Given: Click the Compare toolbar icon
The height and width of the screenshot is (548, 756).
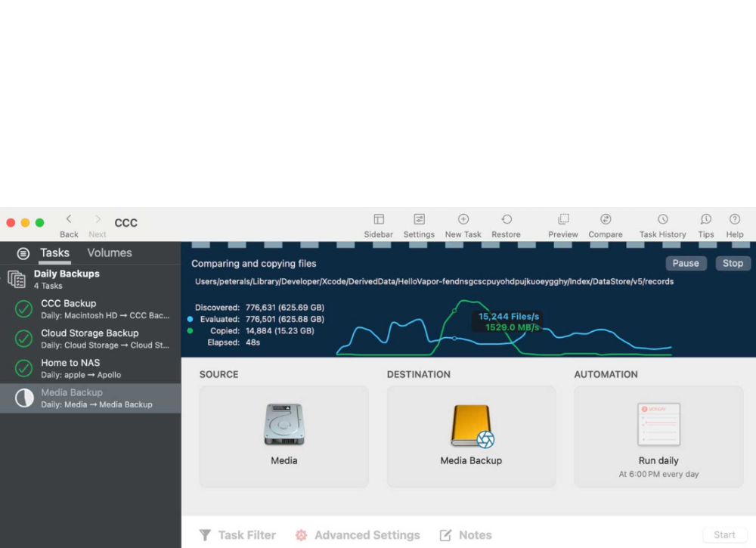Looking at the screenshot, I should [606, 219].
